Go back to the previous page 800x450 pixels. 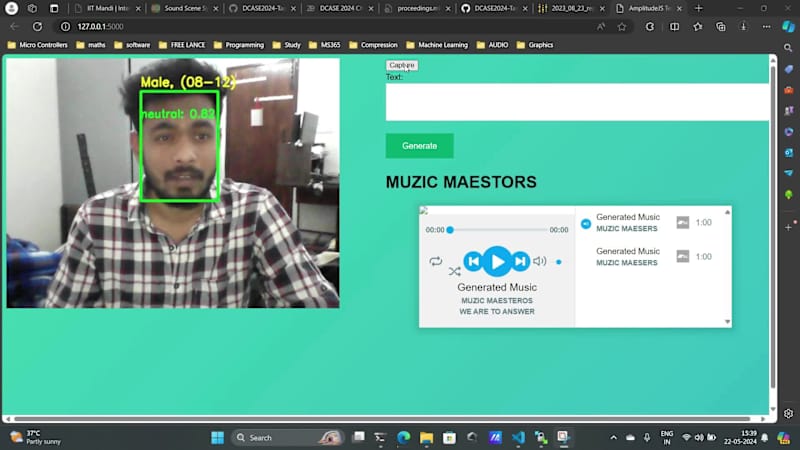coord(14,27)
